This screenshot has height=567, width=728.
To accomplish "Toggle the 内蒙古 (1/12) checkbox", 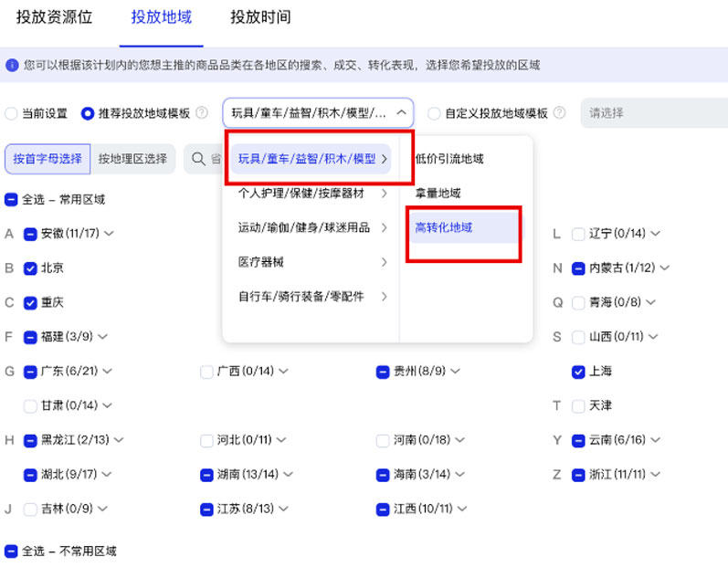I will click(578, 268).
